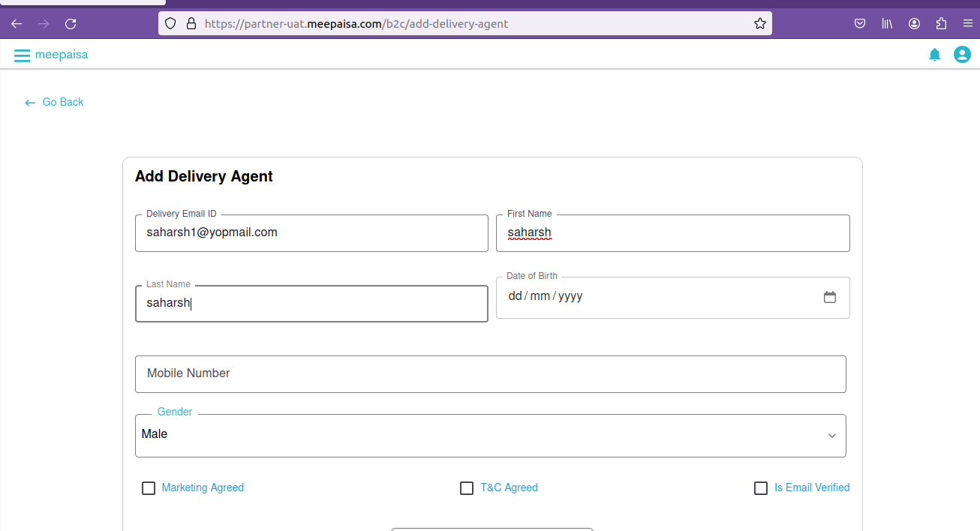Click the mm part of Date of Birth
This screenshot has width=980, height=531.
540,296
